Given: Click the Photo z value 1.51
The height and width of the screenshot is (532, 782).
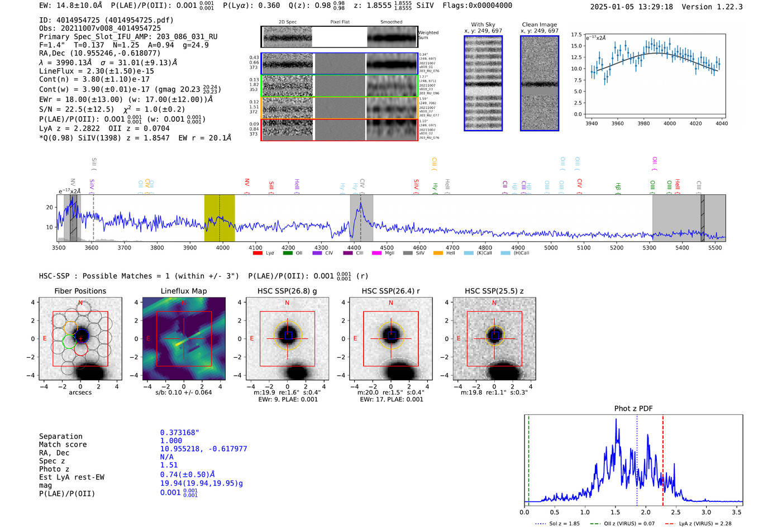Looking at the screenshot, I should pos(169,465).
